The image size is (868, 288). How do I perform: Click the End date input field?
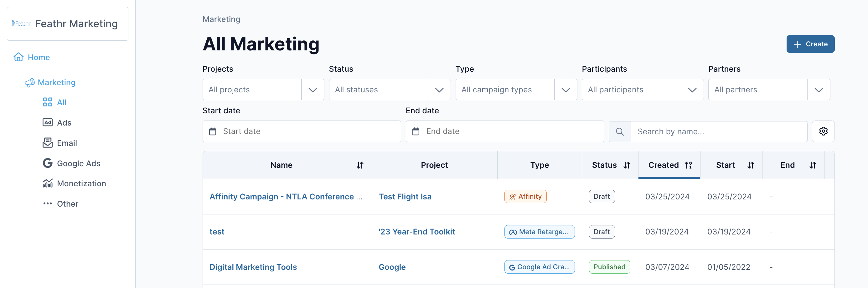coord(505,131)
